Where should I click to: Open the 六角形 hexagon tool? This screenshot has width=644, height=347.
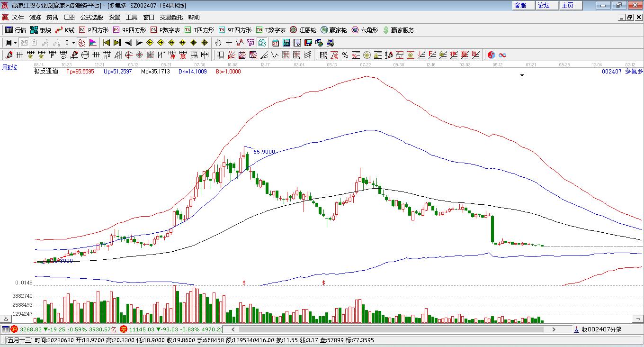[365, 30]
